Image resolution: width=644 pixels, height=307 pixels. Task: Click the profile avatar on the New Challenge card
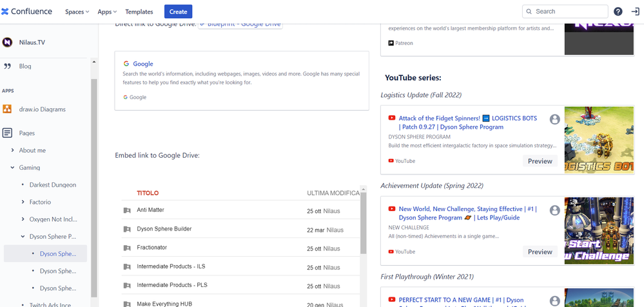point(555,210)
